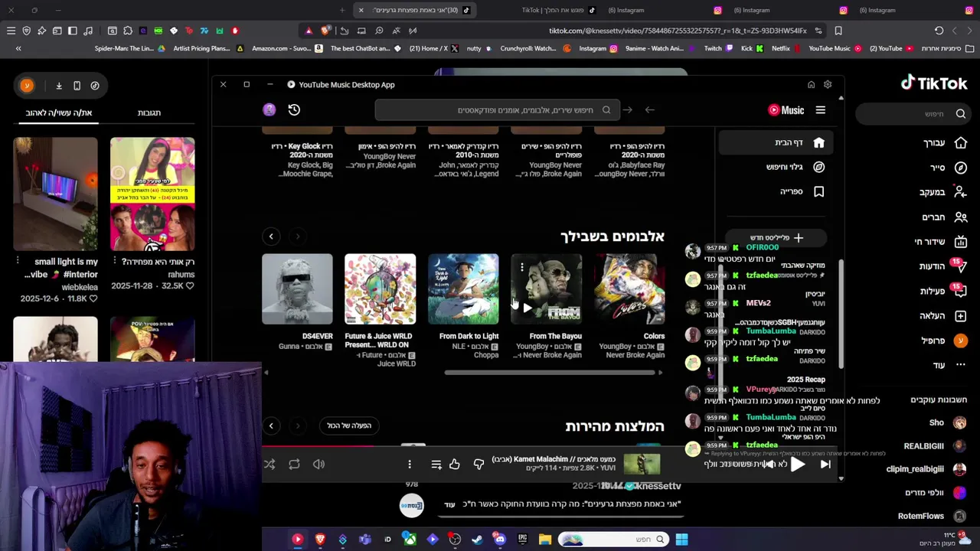Viewport: 980px width, 551px height.
Task: Open Colors album by YoungBoy
Action: (x=629, y=289)
